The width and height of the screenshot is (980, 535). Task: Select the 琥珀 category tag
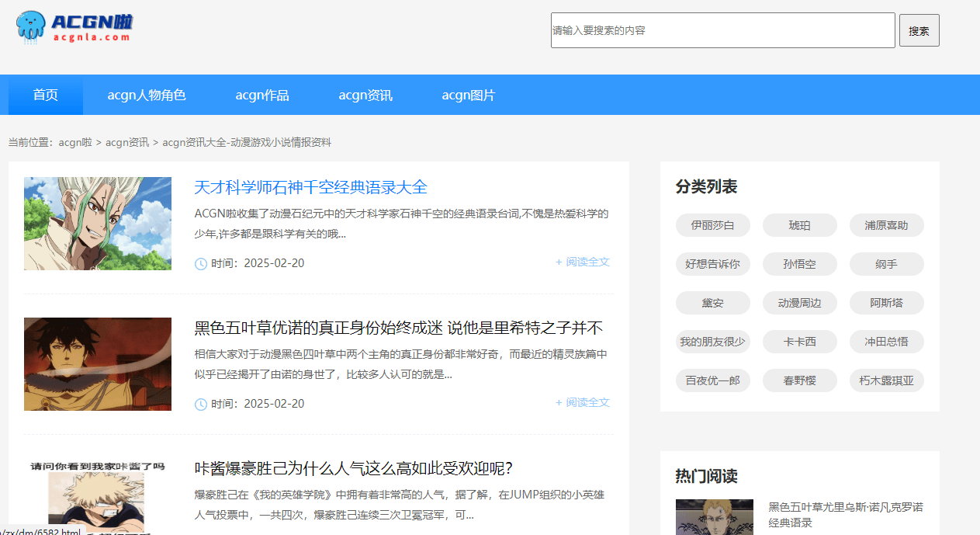pyautogui.click(x=800, y=225)
